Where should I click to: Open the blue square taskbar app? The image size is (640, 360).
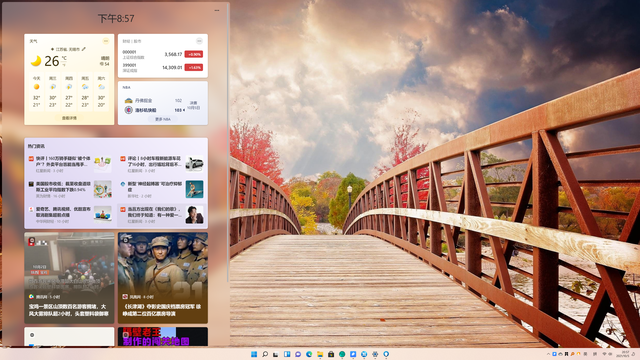(353, 354)
